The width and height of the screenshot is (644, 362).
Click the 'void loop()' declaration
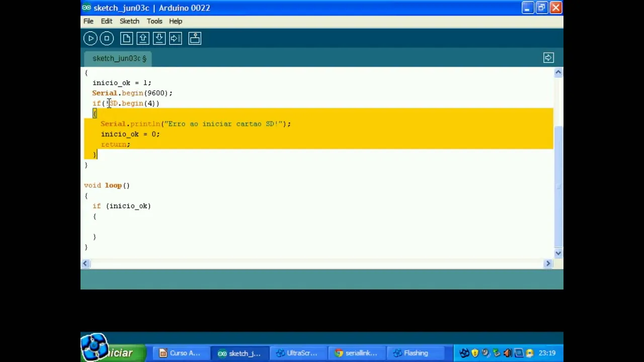click(x=107, y=186)
